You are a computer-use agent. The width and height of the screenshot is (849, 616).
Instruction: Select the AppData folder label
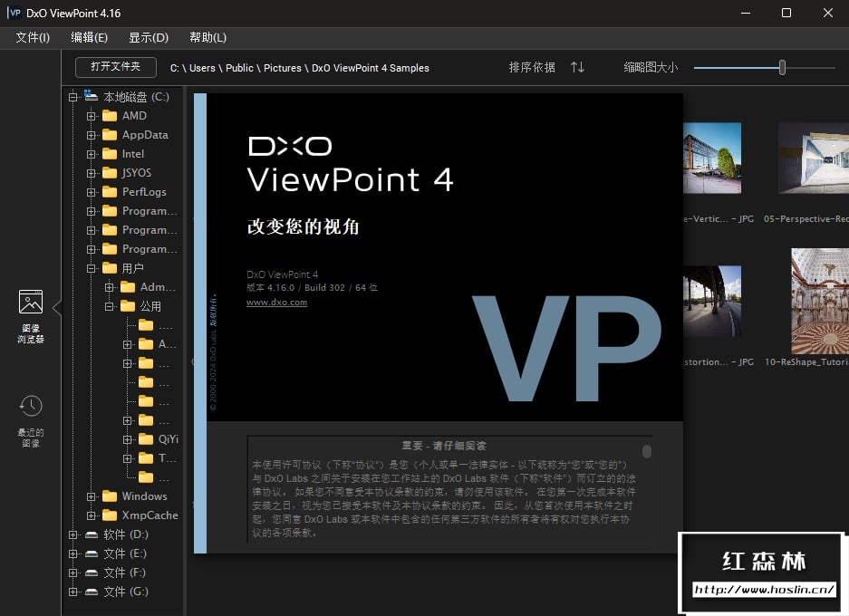(145, 135)
